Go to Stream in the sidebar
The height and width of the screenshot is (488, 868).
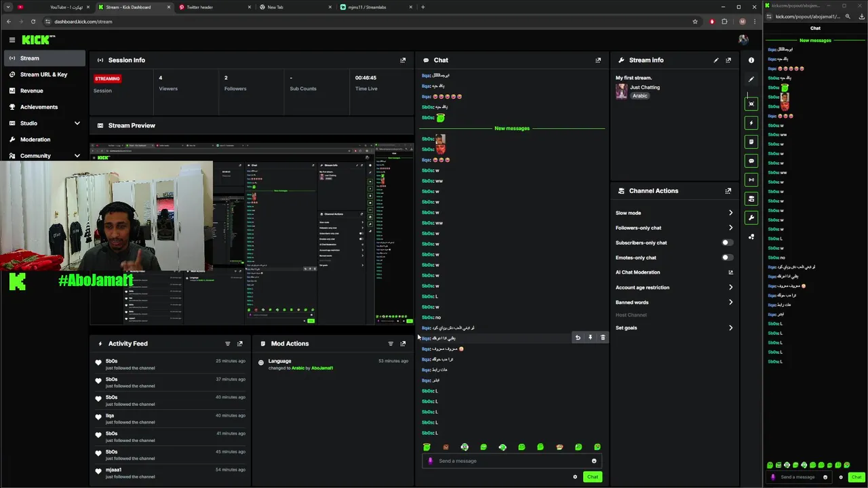pos(45,58)
